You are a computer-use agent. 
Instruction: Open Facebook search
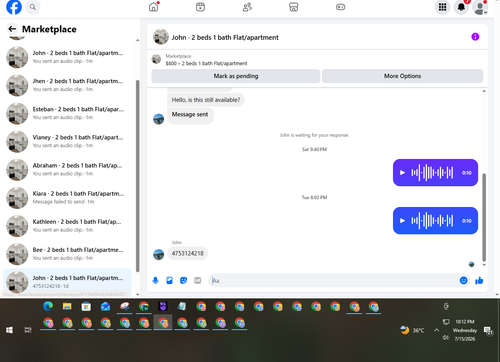[x=33, y=7]
